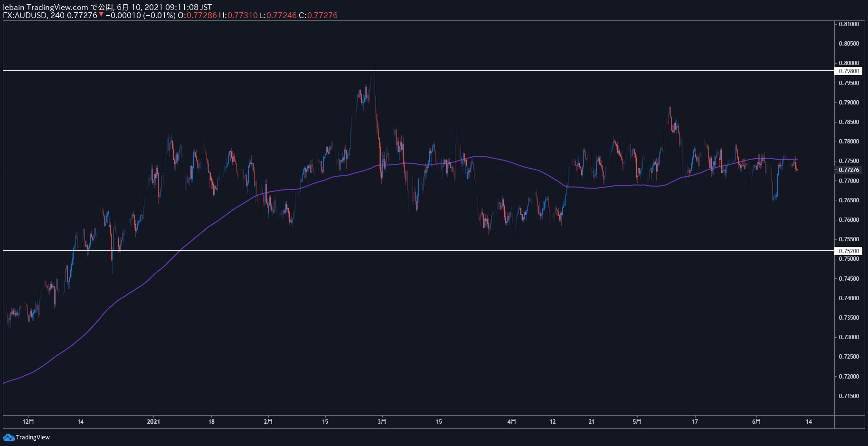Viewport: 868px width, 446px height.
Task: Click the 0.76000 price axis label
Action: (x=849, y=220)
